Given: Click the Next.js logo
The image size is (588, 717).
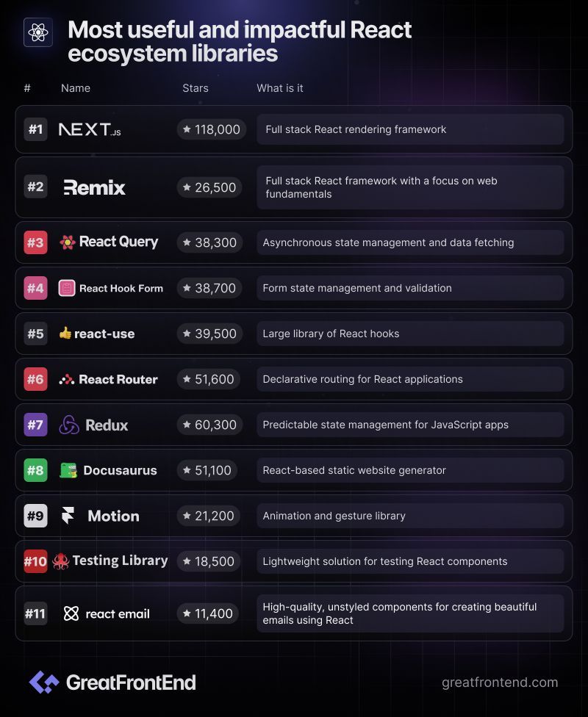Looking at the screenshot, I should pos(90,129).
